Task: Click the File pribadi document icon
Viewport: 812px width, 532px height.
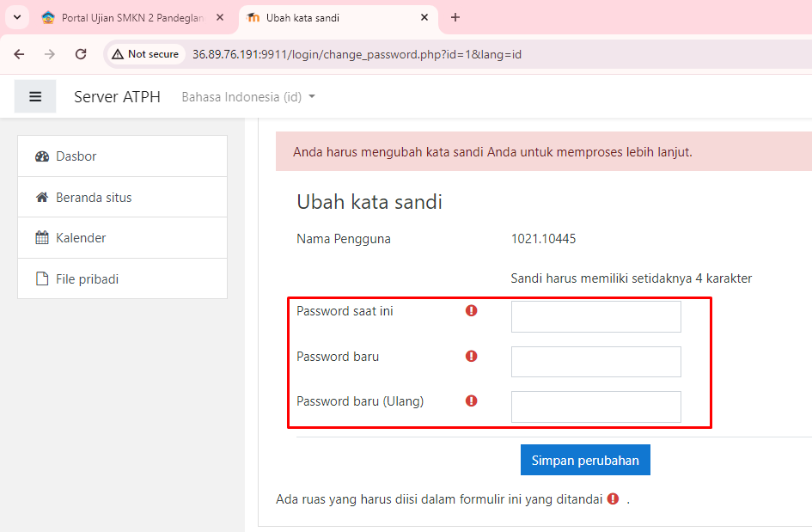Action: click(42, 279)
